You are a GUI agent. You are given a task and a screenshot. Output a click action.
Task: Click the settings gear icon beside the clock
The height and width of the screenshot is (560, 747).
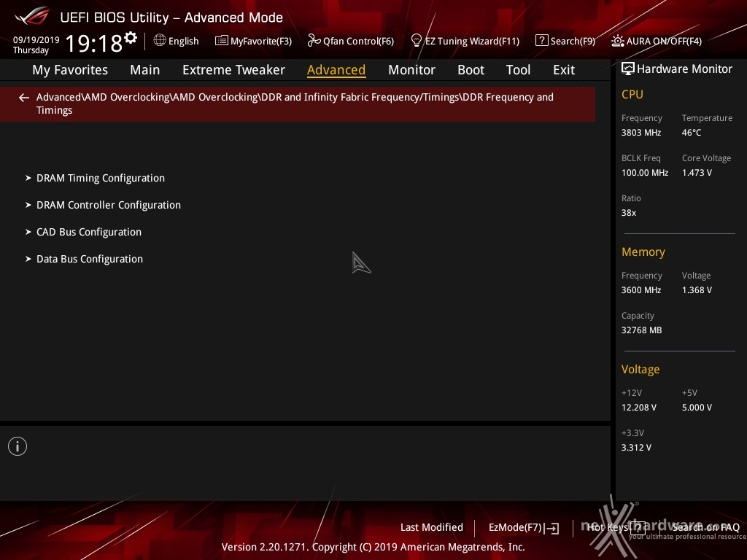tap(131, 38)
